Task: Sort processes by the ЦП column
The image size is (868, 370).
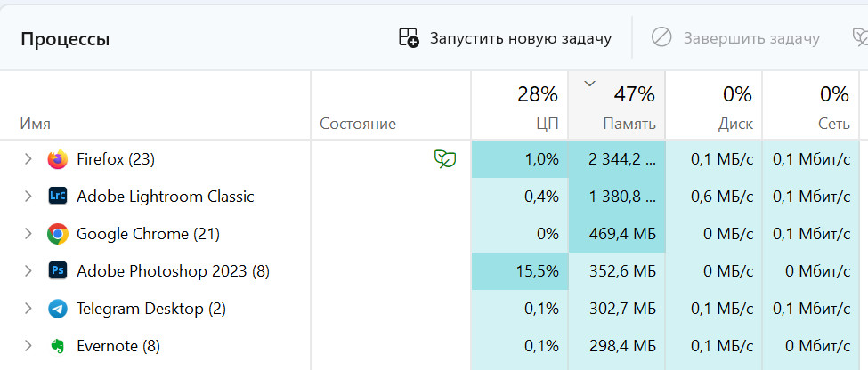Action: (x=520, y=107)
